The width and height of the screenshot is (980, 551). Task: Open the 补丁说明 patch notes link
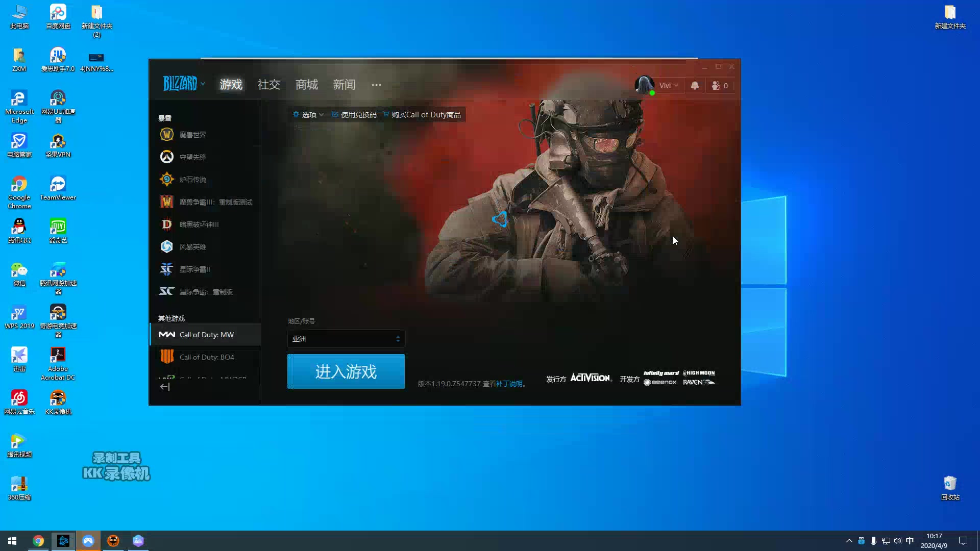[x=509, y=384]
